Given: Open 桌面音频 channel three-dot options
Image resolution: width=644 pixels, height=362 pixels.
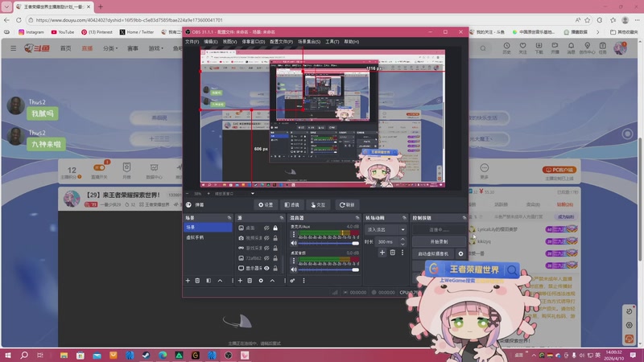Looking at the screenshot, I should point(293,261).
